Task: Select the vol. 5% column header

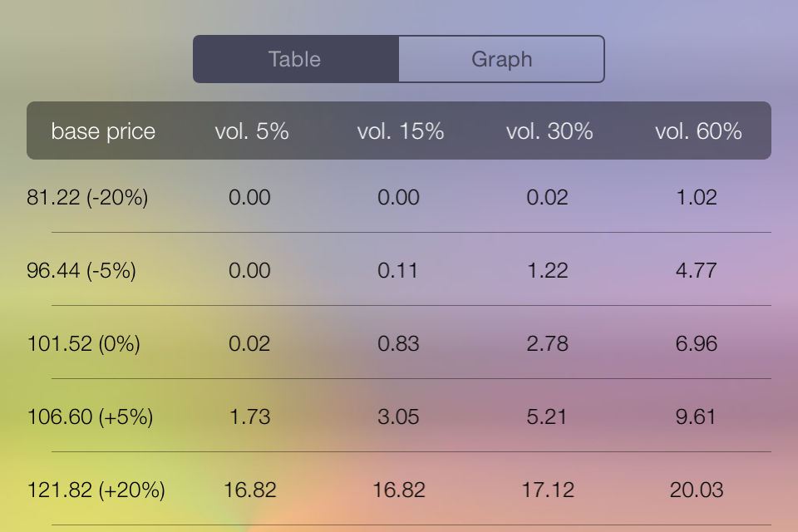Action: pos(252,131)
